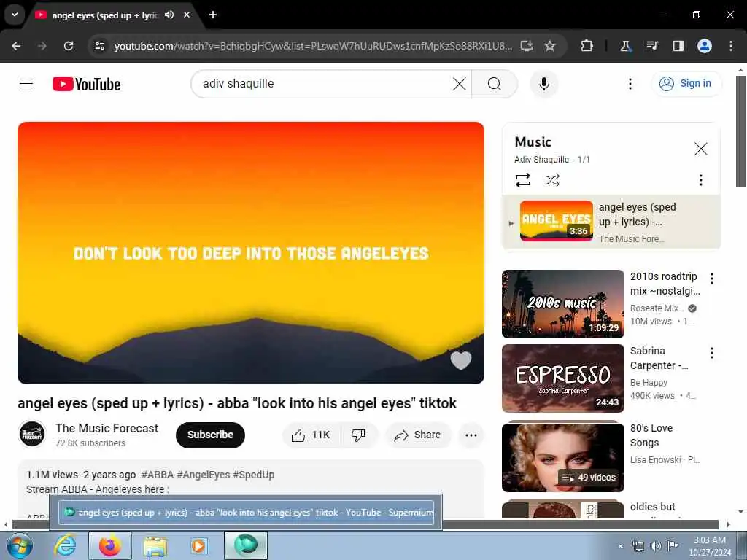Share the angel eyes video
This screenshot has height=560, width=747.
click(418, 435)
